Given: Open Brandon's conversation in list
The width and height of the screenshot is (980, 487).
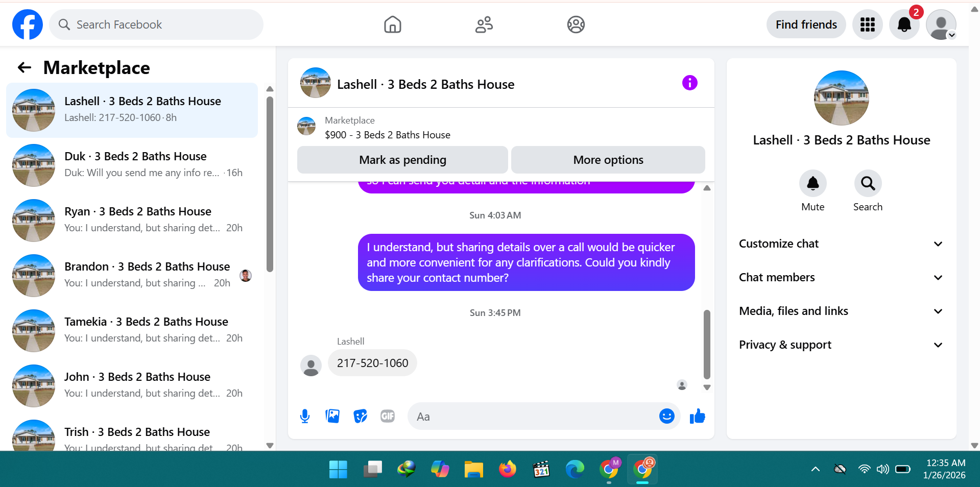Looking at the screenshot, I should [132, 275].
